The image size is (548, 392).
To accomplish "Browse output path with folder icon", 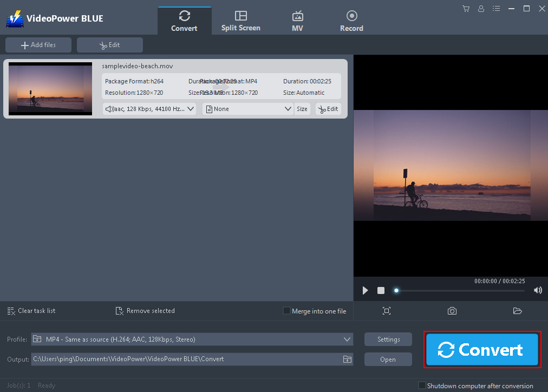I will (x=347, y=359).
